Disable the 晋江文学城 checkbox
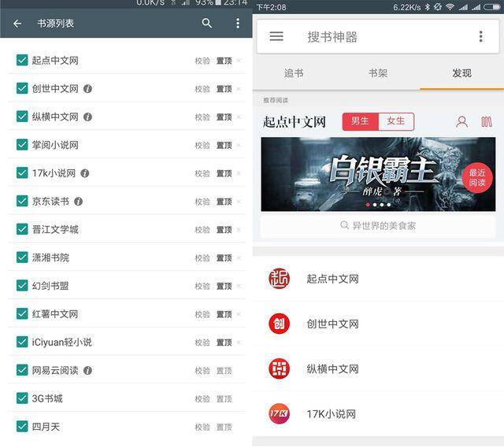504x448 pixels. tap(22, 229)
